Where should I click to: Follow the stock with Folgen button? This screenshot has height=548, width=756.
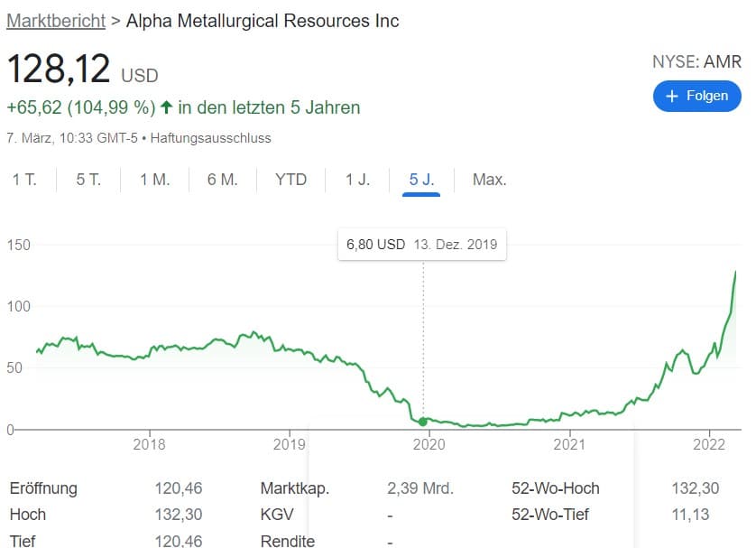697,96
